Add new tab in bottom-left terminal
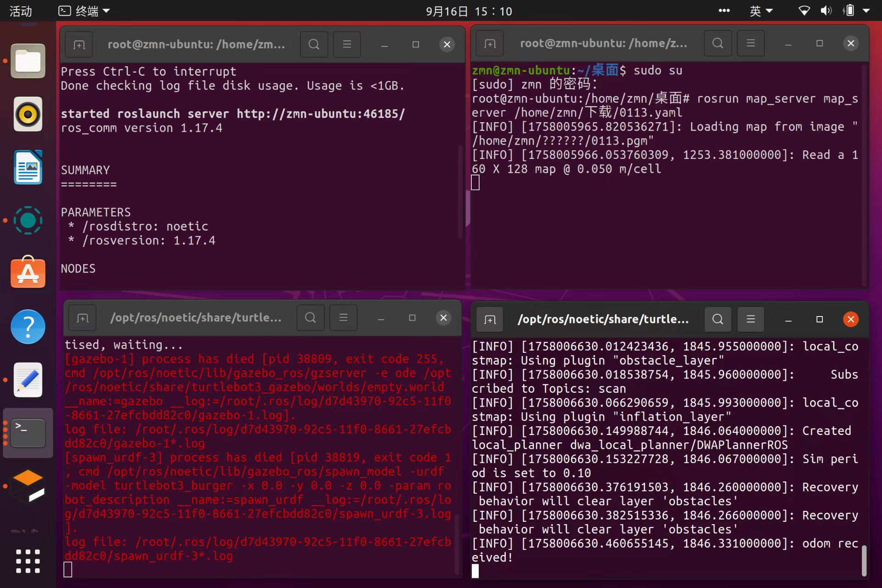882x588 pixels. (x=83, y=318)
